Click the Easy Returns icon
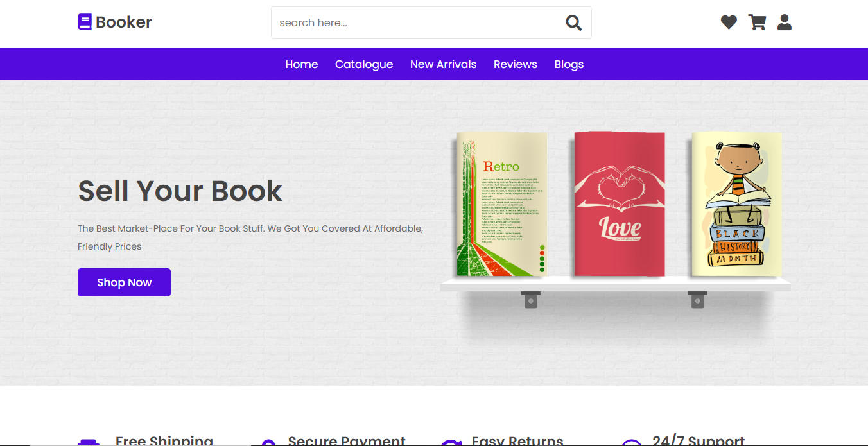 click(451, 442)
